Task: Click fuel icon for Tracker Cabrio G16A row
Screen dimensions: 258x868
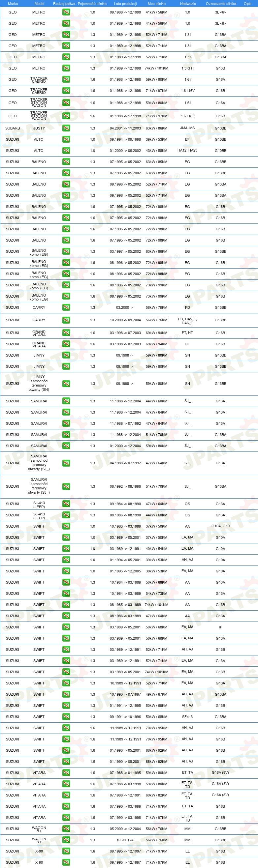Action: (66, 79)
